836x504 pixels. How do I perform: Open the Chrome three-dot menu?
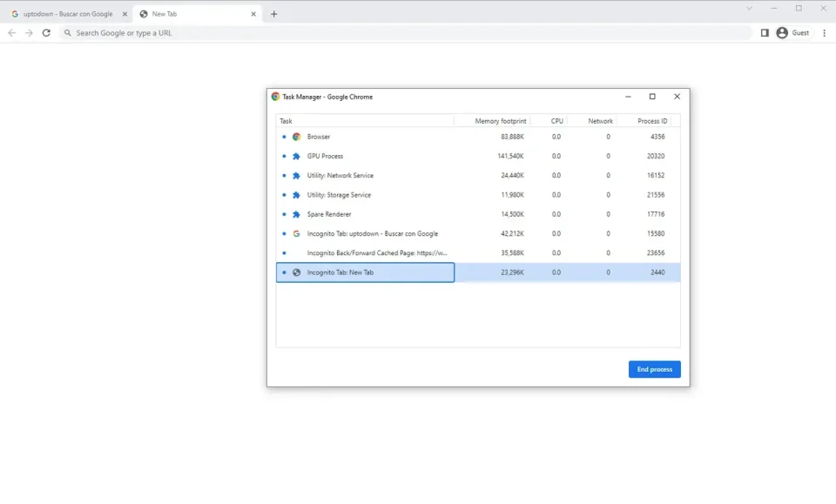coord(824,33)
